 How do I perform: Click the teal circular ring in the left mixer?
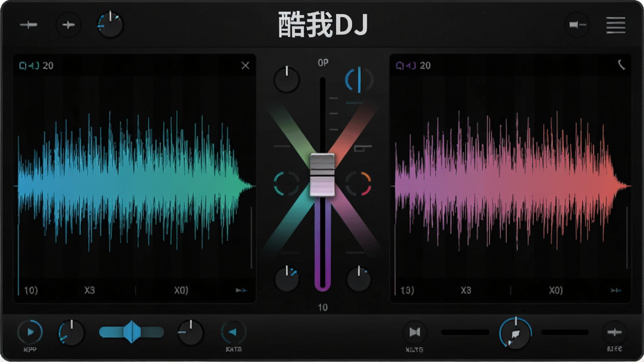pos(287,184)
